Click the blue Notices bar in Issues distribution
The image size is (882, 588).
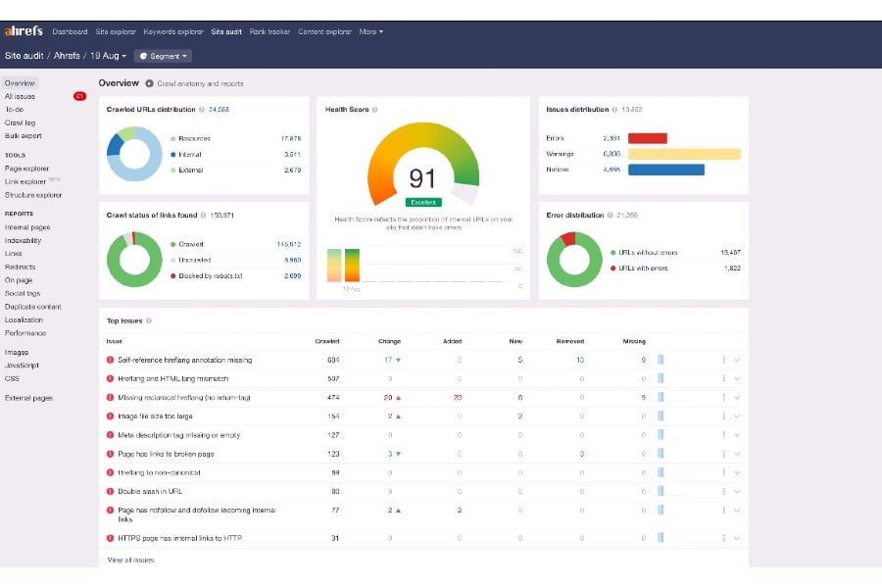[666, 170]
